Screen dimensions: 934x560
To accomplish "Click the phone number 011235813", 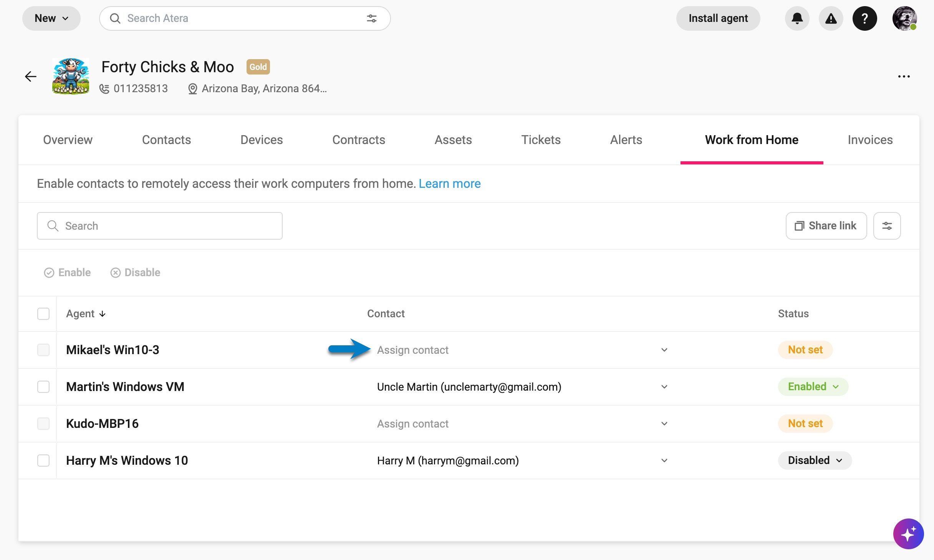I will click(x=141, y=89).
